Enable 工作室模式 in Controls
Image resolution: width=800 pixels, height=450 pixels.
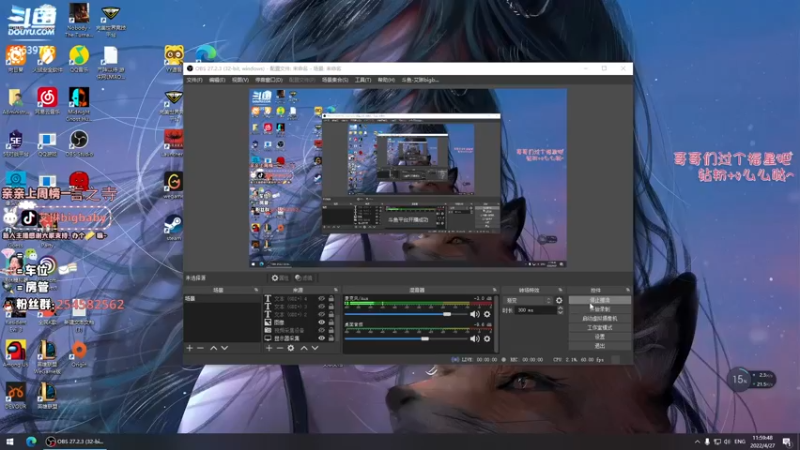(x=599, y=328)
